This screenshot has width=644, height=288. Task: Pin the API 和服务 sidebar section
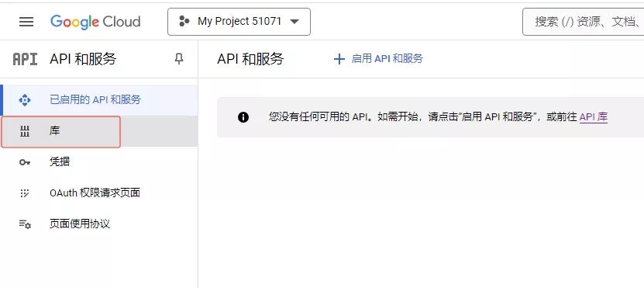coord(179,59)
